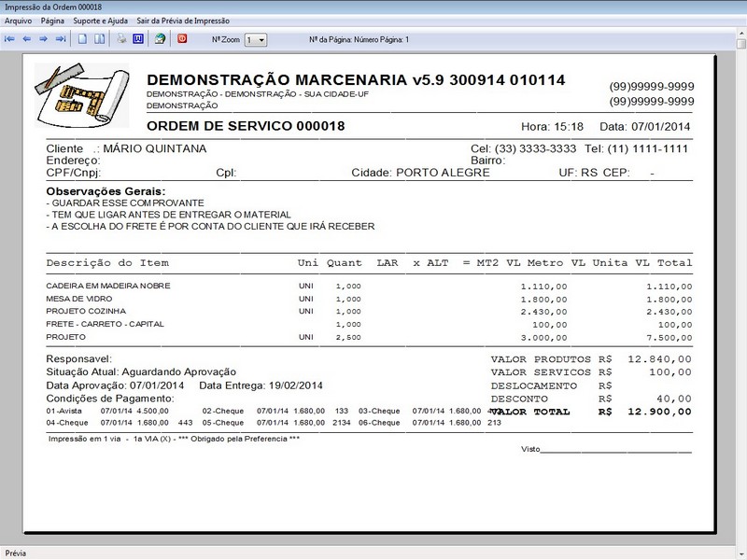747x560 pixels.
Task: Export the report using the Word icon
Action: point(136,39)
